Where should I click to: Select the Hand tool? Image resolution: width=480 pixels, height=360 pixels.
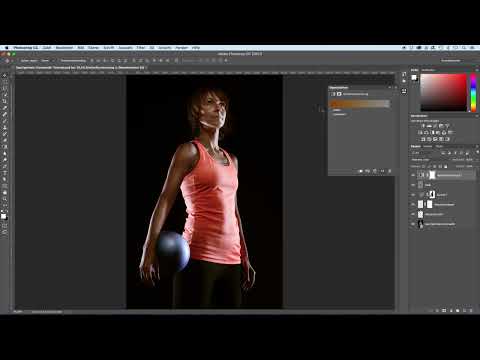tap(5, 192)
